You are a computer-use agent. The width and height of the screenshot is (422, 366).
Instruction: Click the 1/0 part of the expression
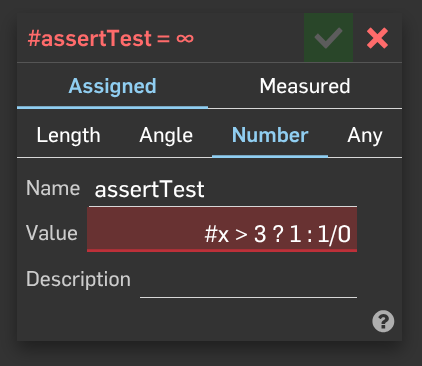coord(334,234)
